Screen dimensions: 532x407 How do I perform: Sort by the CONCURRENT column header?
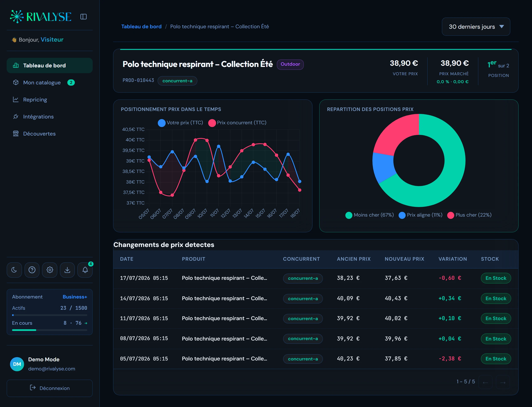pos(302,259)
